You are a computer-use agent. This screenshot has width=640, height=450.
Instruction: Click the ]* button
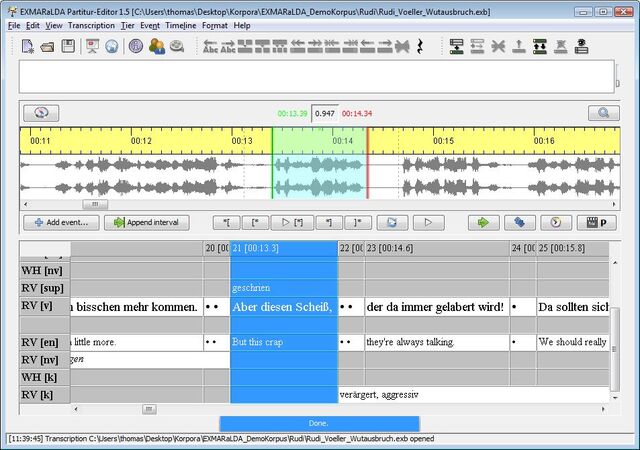click(358, 223)
